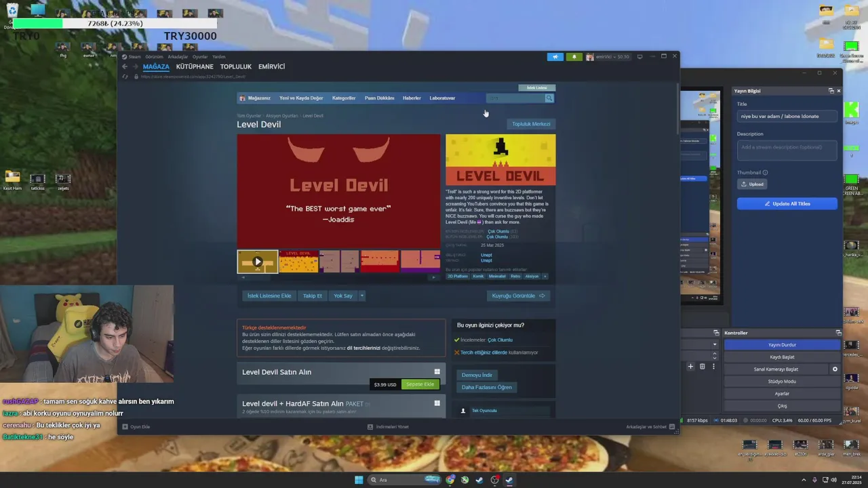This screenshot has width=868, height=488.
Task: Open the Arkadaşlar ve Sohbet chat icon
Action: tap(672, 427)
